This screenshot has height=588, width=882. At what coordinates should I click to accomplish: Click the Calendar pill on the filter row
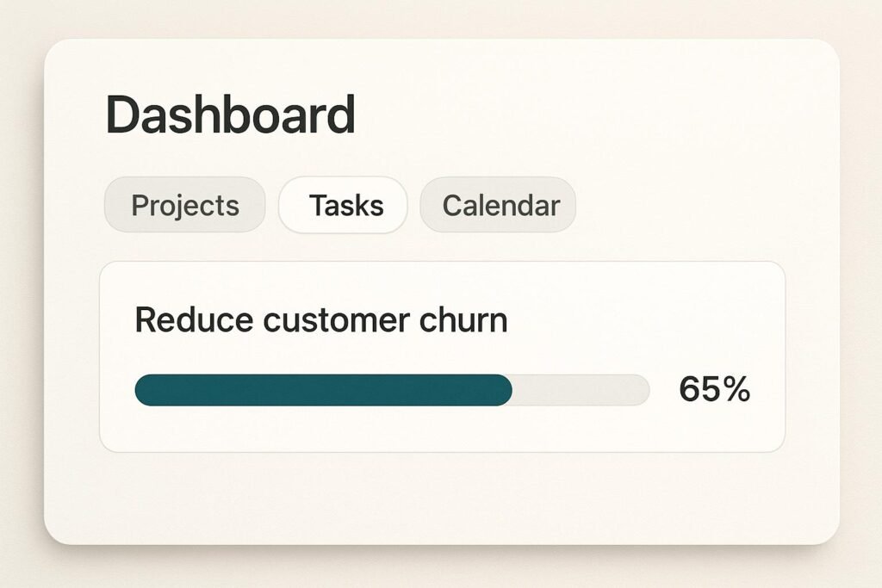click(498, 205)
